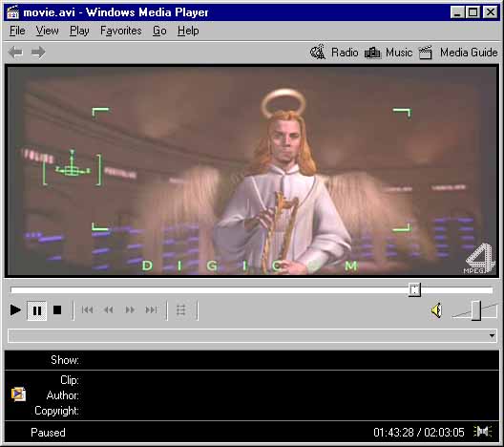
Task: Click the clip info icon beside Author
Action: [19, 394]
